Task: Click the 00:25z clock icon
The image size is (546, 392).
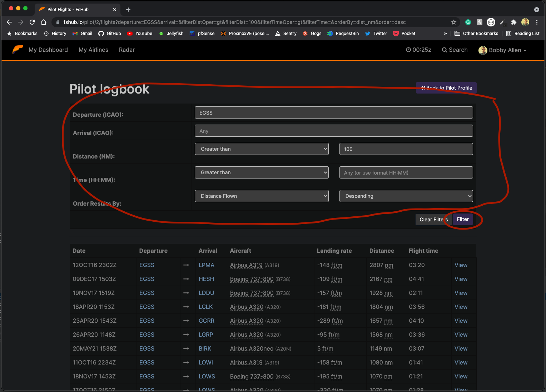Action: point(408,50)
